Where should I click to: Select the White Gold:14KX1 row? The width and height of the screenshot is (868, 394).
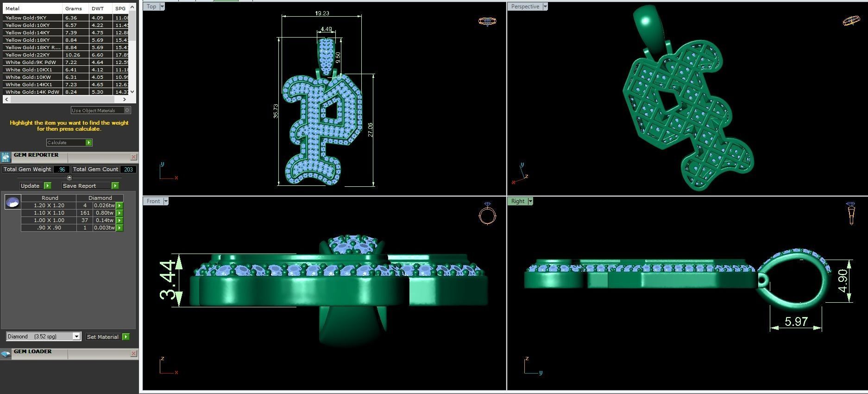pyautogui.click(x=66, y=84)
